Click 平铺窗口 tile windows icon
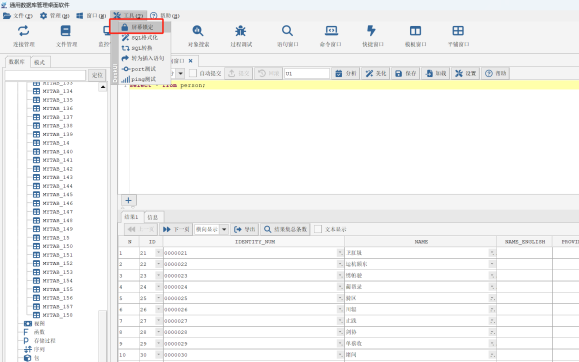The image size is (579, 362). [x=458, y=31]
